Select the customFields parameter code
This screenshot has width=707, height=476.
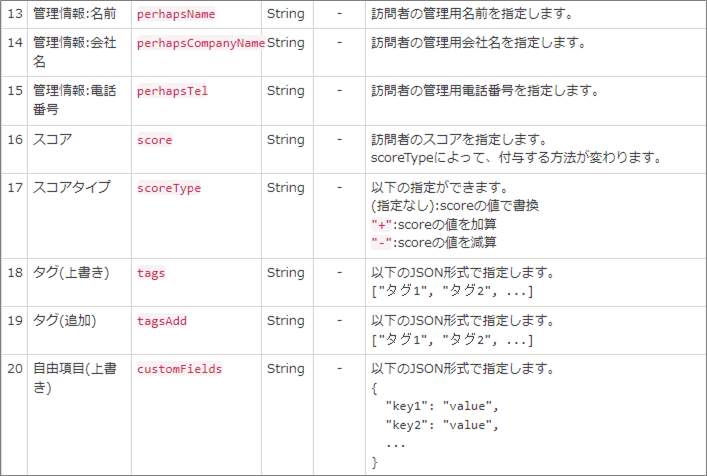click(x=179, y=369)
